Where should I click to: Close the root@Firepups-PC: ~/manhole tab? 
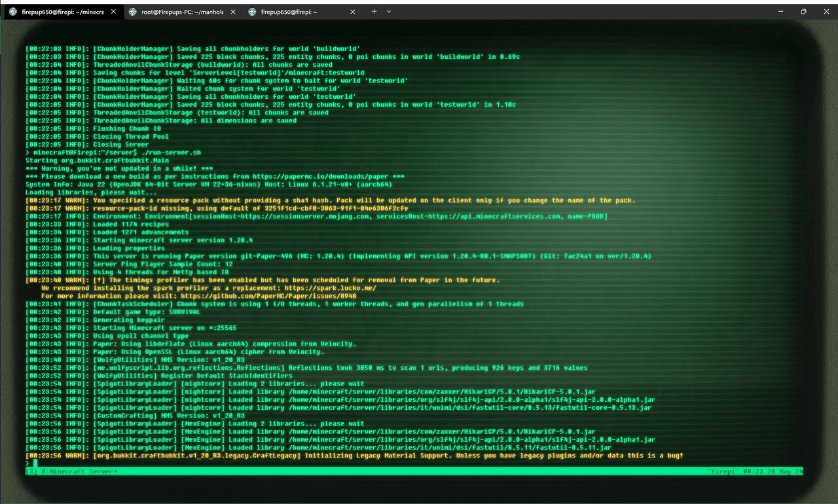(233, 12)
